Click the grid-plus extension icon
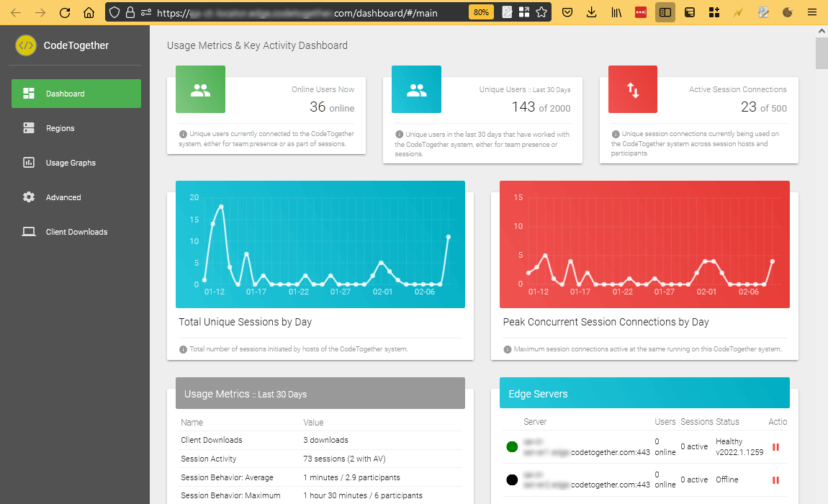 click(x=714, y=12)
